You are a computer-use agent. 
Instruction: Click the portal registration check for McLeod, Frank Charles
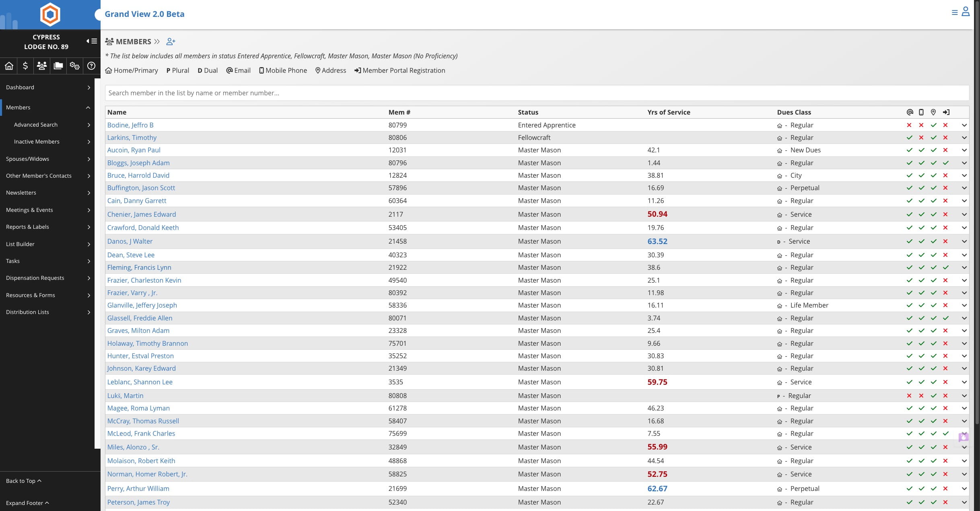946,433
